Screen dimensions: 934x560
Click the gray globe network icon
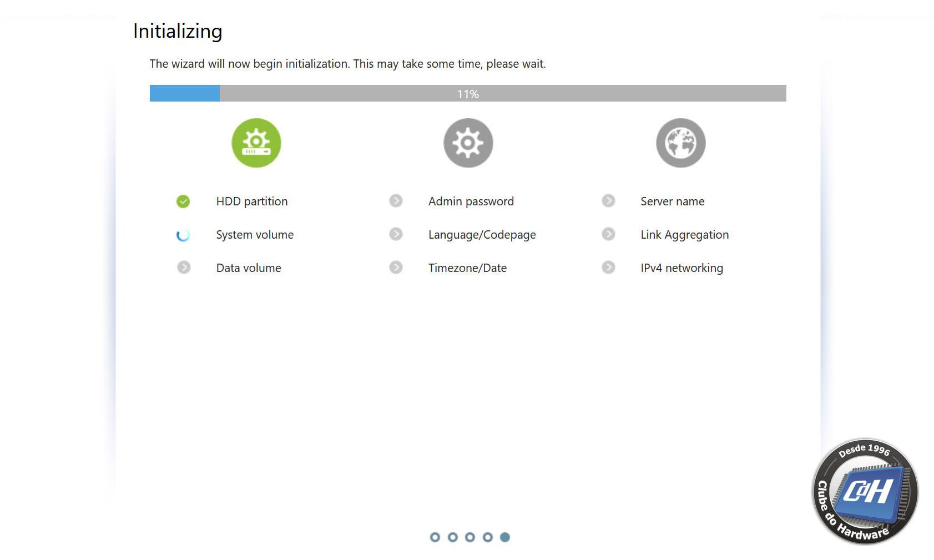[x=681, y=143]
